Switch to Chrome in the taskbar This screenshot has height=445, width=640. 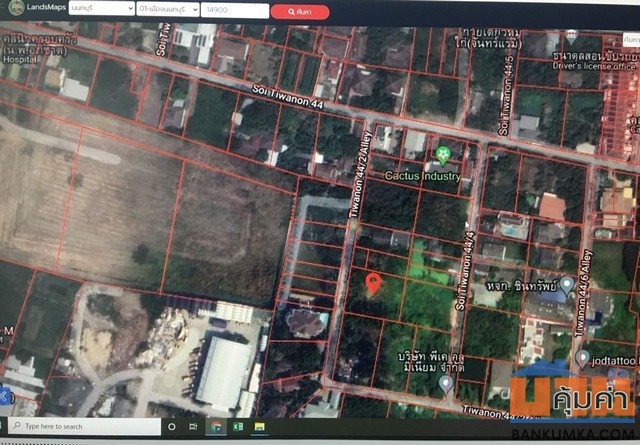216,427
